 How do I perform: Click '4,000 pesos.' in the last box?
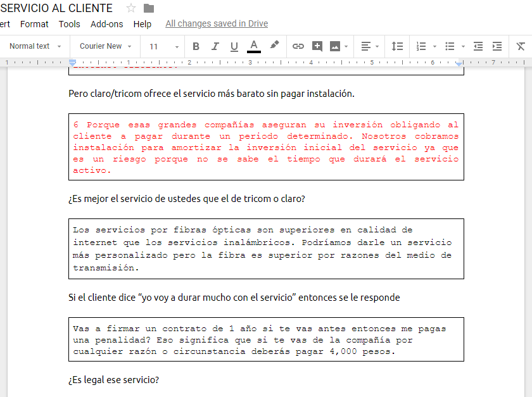click(362, 351)
